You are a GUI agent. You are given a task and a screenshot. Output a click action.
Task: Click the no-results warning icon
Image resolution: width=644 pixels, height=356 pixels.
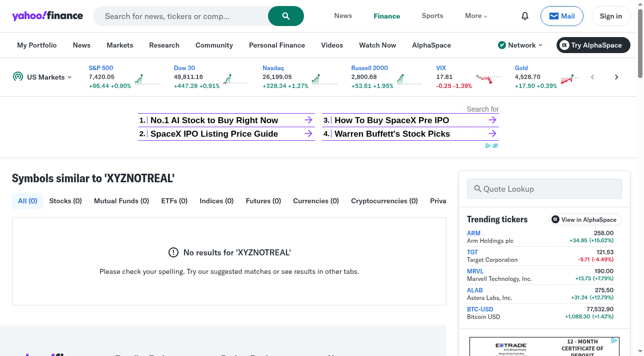coord(173,252)
